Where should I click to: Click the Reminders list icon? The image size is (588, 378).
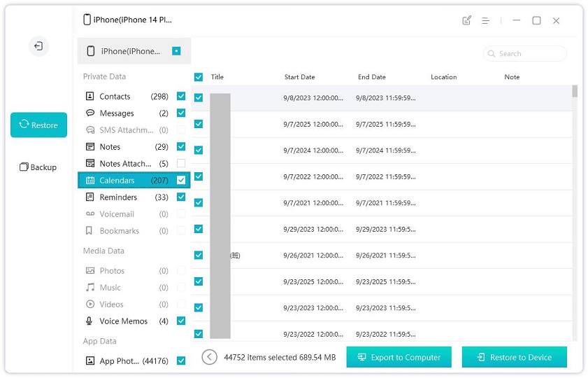coord(90,197)
